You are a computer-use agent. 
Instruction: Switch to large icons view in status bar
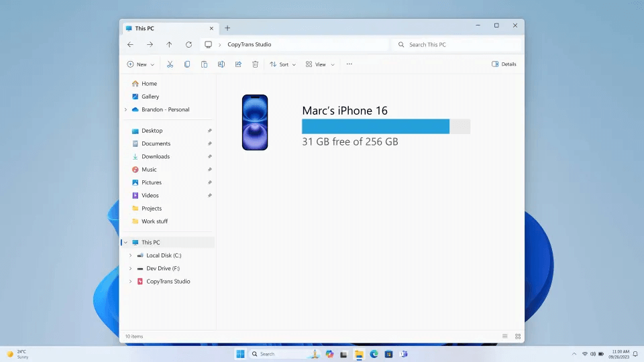(518, 336)
